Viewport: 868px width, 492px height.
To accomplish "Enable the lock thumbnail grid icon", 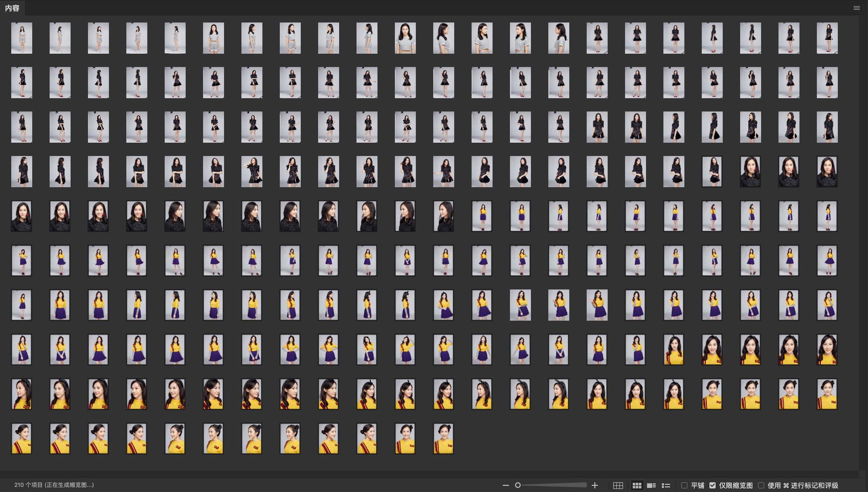I will pos(618,485).
